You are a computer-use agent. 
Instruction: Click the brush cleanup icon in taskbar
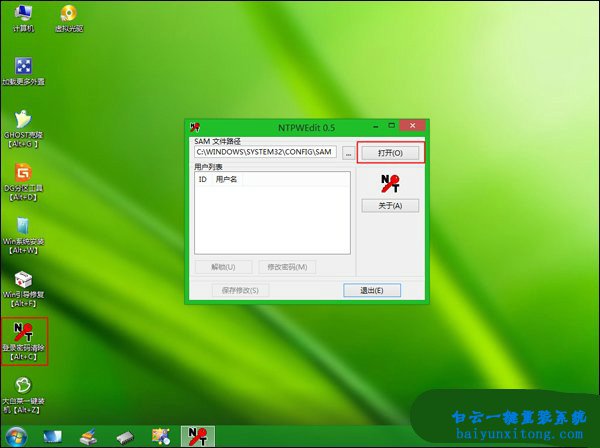click(88, 437)
